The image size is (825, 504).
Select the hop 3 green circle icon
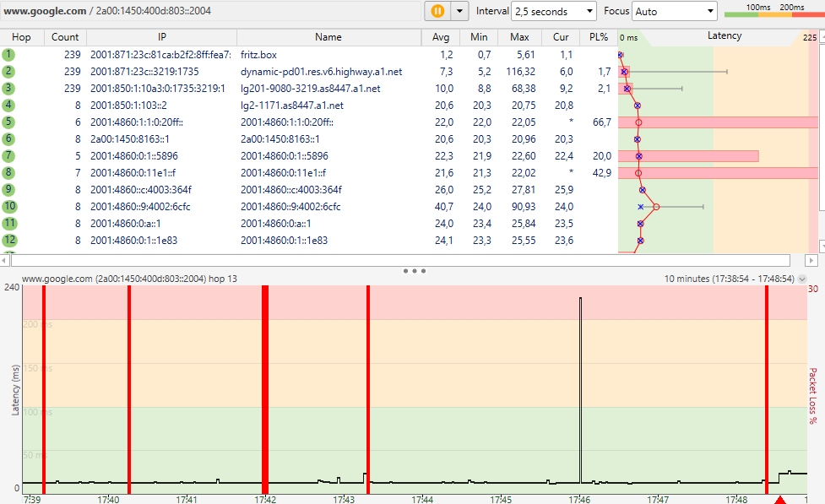pyautogui.click(x=8, y=88)
